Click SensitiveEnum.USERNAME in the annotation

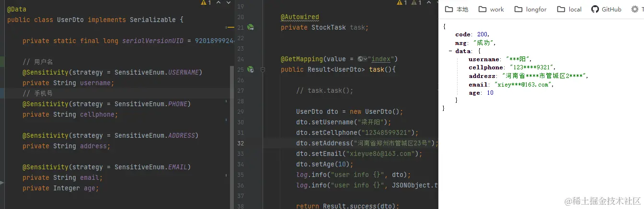[x=157, y=72]
